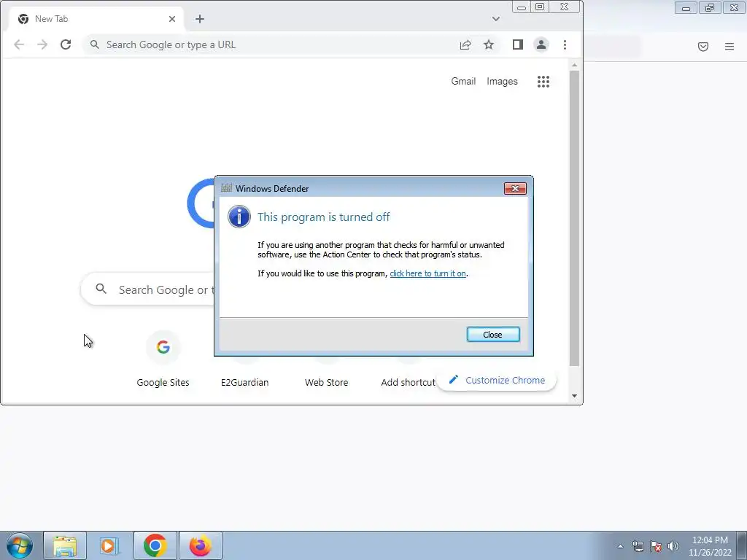Viewport: 747px width, 560px height.
Task: Open the Action Center flag icon
Action: pos(656,546)
